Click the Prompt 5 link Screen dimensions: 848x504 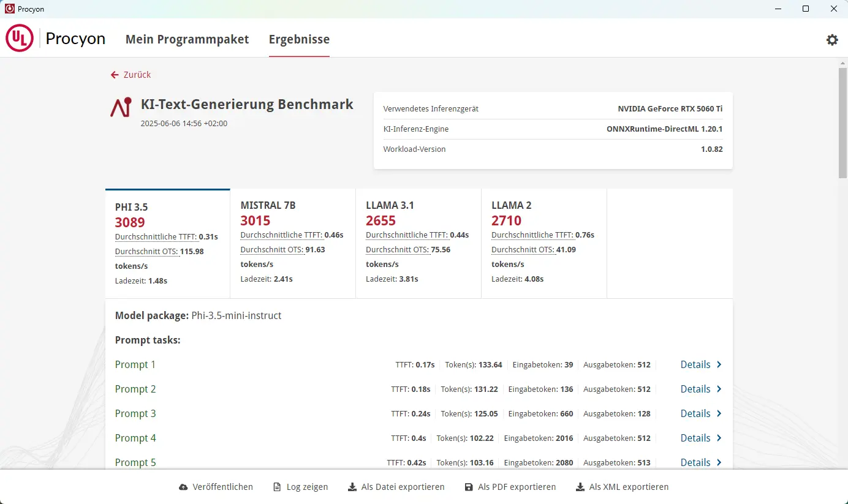tap(135, 462)
